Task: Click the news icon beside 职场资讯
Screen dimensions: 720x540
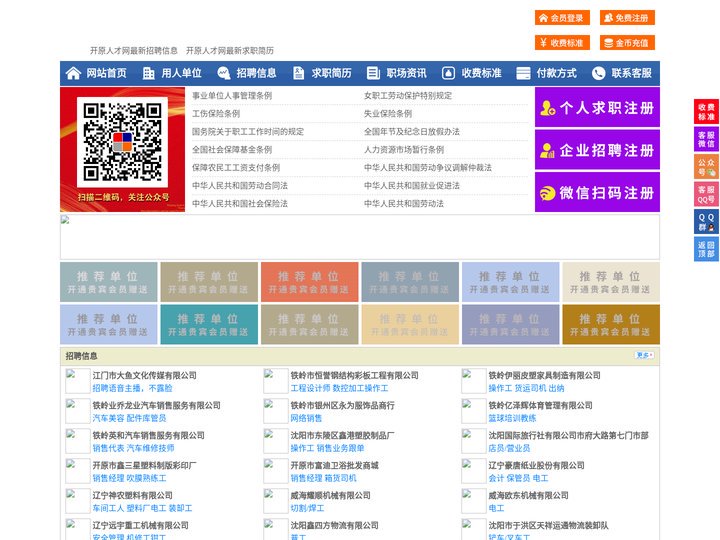Action: pos(373,73)
